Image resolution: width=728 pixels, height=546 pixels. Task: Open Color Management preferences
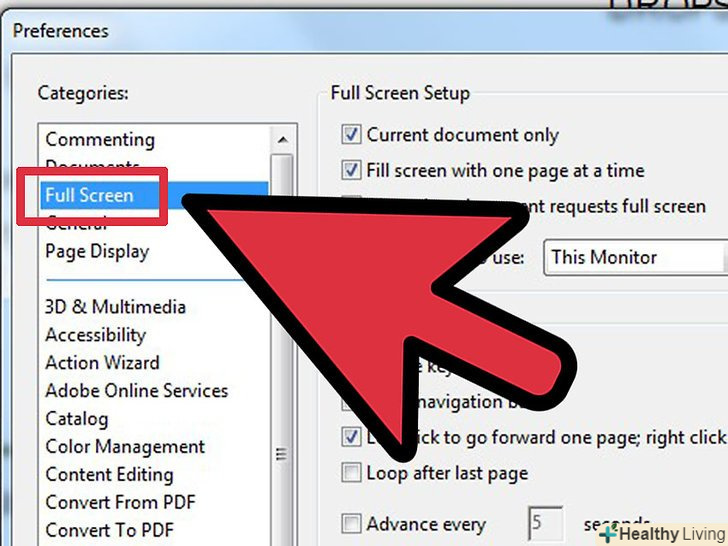tap(125, 447)
